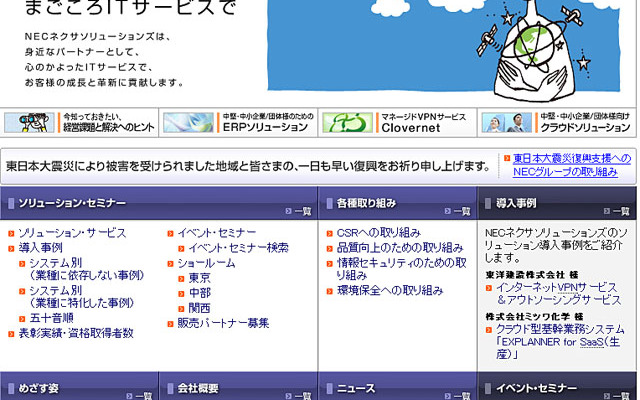Open 販売パートナー募集 link
This screenshot has height=400, width=640.
click(223, 323)
